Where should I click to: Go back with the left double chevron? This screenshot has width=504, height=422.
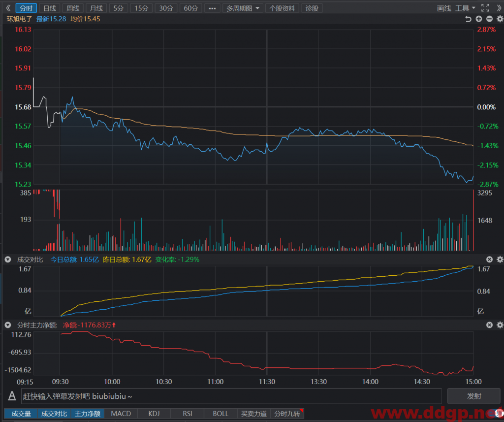[8, 8]
